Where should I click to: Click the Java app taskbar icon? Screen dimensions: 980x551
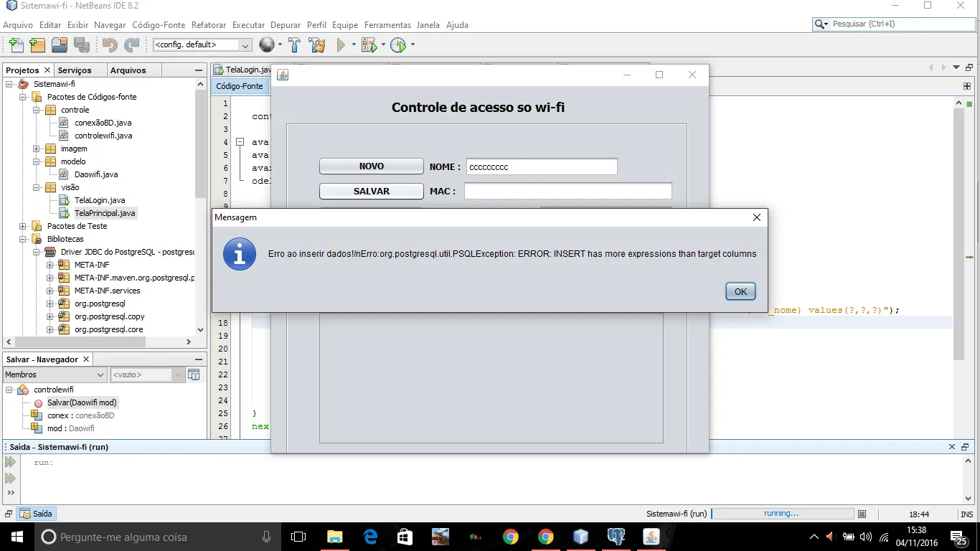pyautogui.click(x=651, y=537)
